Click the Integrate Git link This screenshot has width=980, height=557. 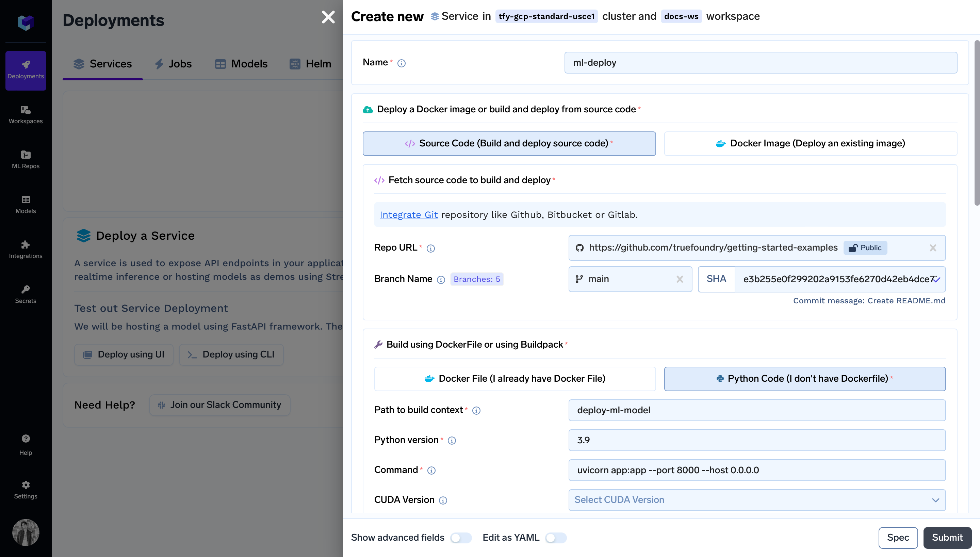[x=408, y=214]
